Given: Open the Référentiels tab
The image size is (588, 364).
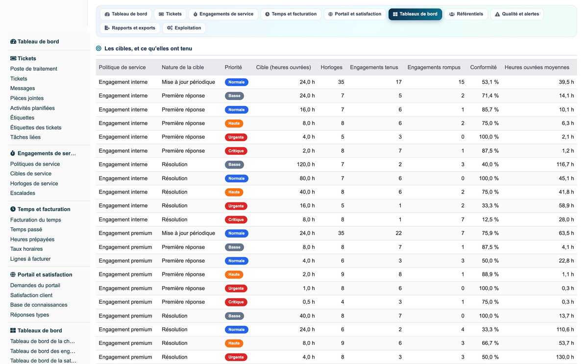Looking at the screenshot, I should pos(466,14).
